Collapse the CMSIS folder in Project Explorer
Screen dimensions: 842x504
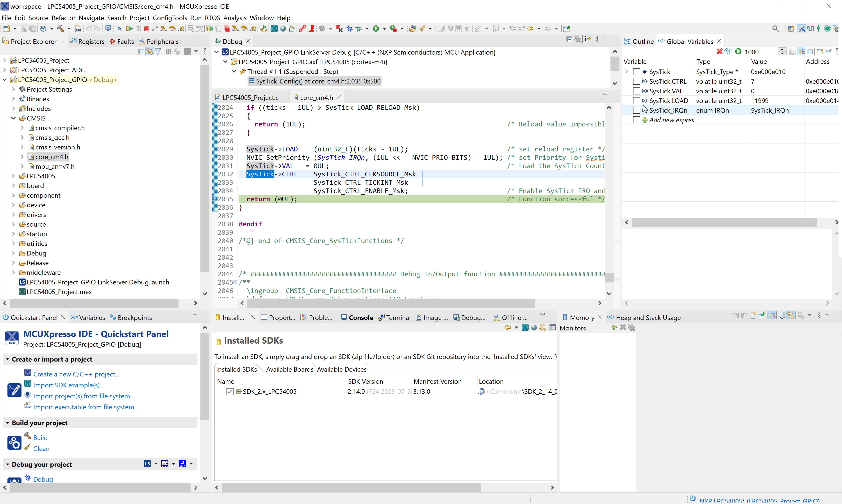(14, 118)
